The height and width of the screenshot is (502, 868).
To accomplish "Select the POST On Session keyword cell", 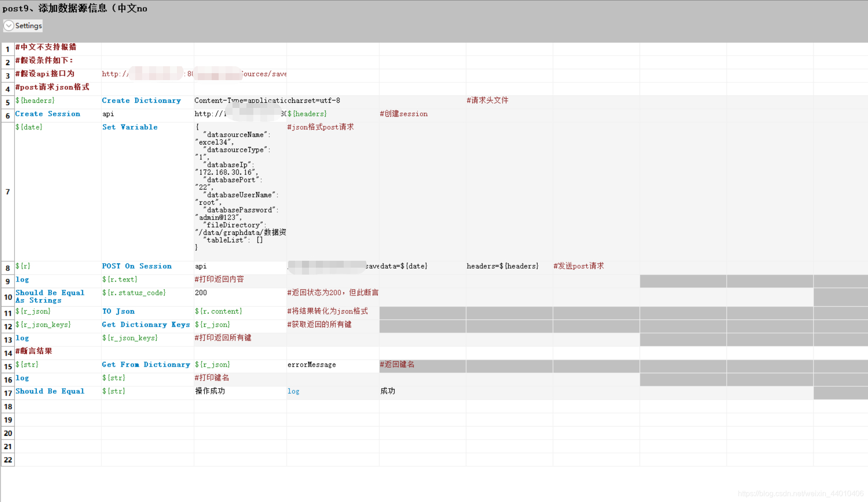I will [x=137, y=266].
